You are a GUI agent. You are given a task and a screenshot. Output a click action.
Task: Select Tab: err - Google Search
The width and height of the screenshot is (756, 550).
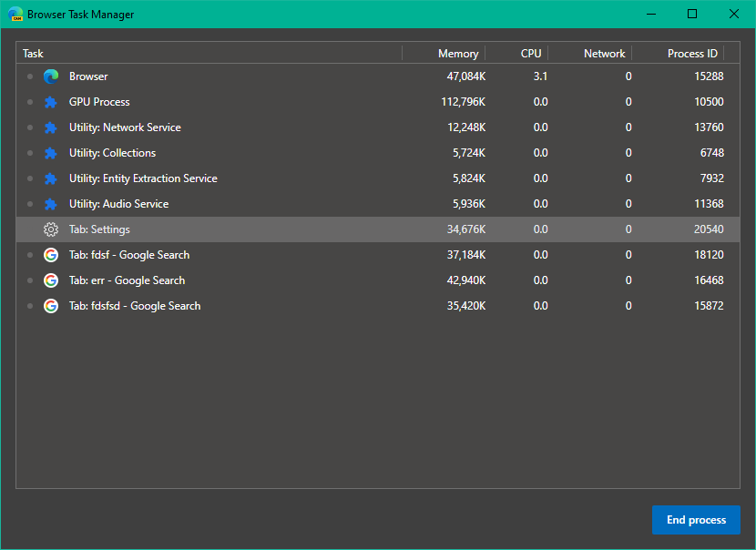point(378,280)
